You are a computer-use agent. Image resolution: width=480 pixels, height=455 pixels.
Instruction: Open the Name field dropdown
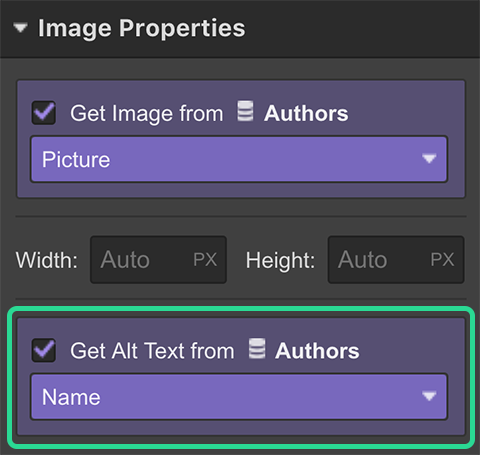tap(239, 397)
